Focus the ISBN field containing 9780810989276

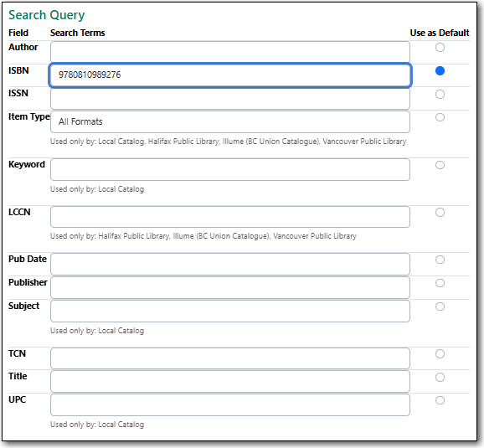pyautogui.click(x=230, y=75)
